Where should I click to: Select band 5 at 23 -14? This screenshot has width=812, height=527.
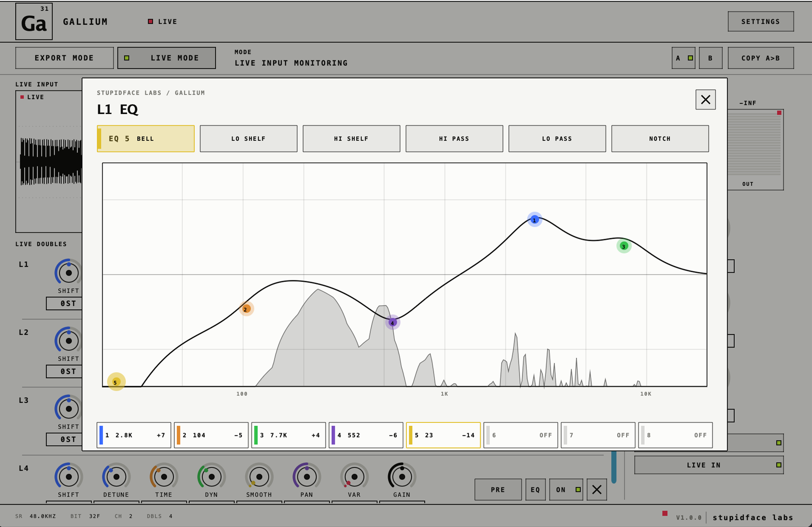(x=443, y=435)
